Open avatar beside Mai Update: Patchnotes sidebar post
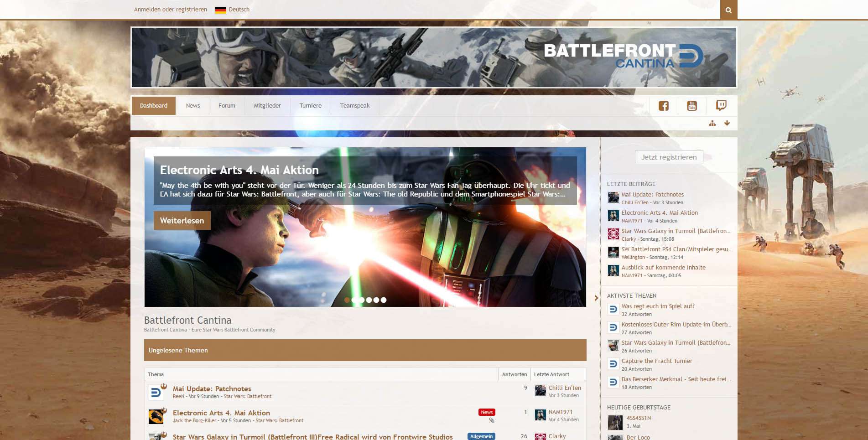This screenshot has width=868, height=440. 613,197
